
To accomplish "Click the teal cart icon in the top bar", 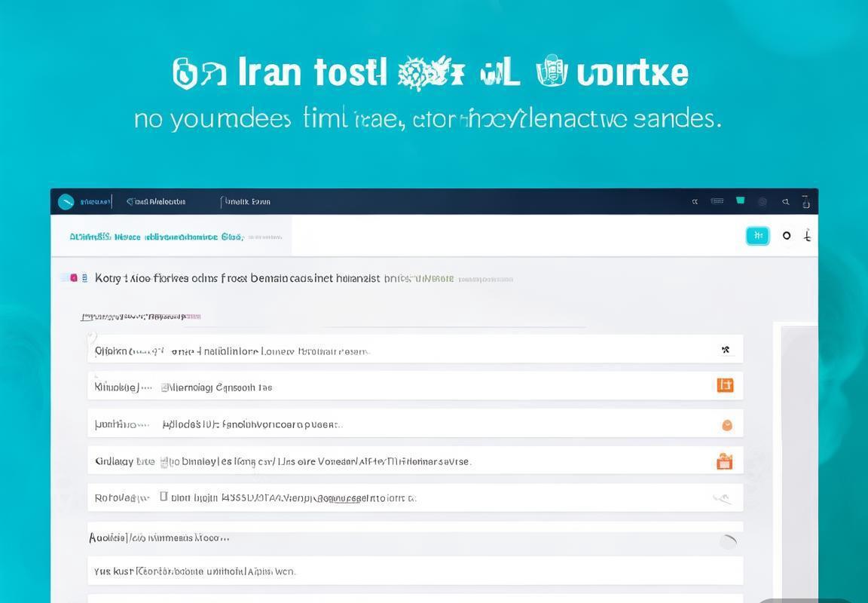I will click(x=740, y=200).
